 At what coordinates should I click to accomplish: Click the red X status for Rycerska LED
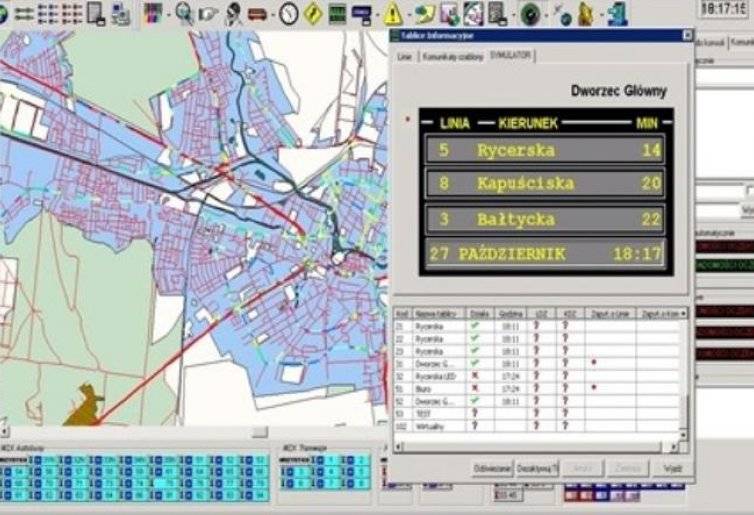click(474, 374)
